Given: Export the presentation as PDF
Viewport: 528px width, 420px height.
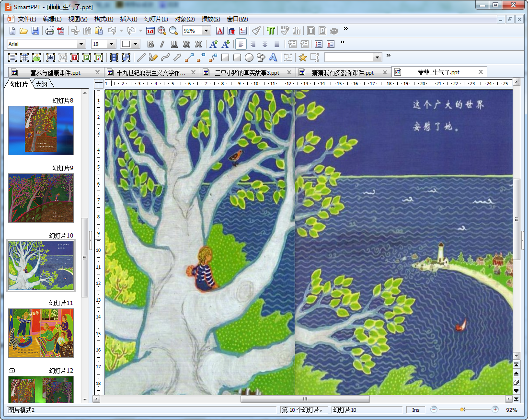Looking at the screenshot, I should tap(61, 31).
